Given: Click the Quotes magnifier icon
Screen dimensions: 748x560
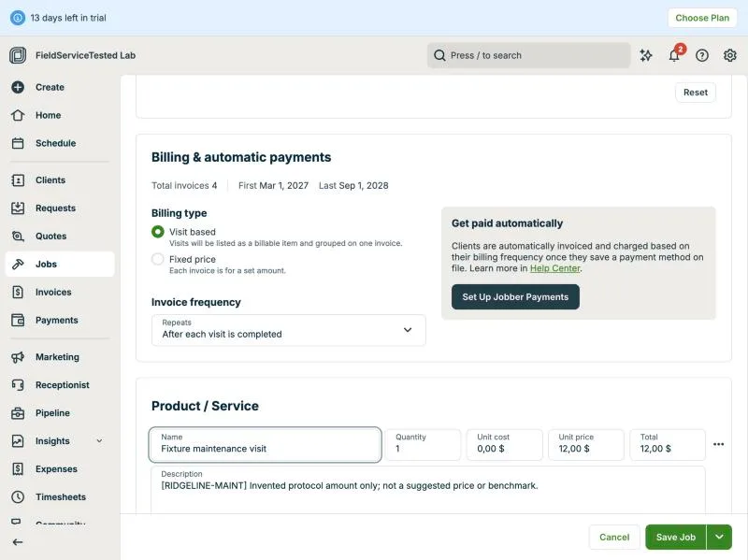Looking at the screenshot, I should click(x=18, y=237).
